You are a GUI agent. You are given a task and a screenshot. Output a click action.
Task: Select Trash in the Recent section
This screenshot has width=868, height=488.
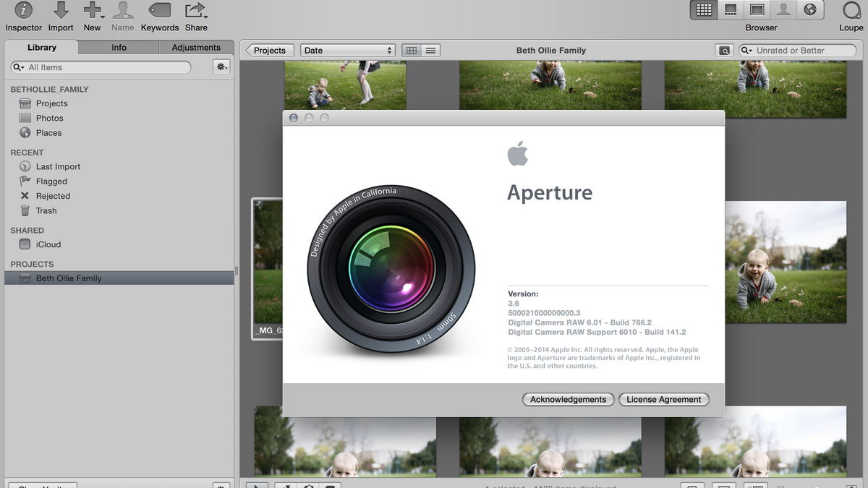point(46,211)
